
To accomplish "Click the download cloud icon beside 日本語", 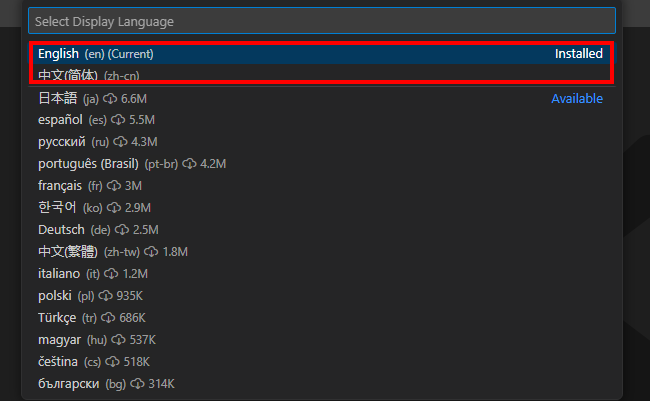I will [110, 99].
